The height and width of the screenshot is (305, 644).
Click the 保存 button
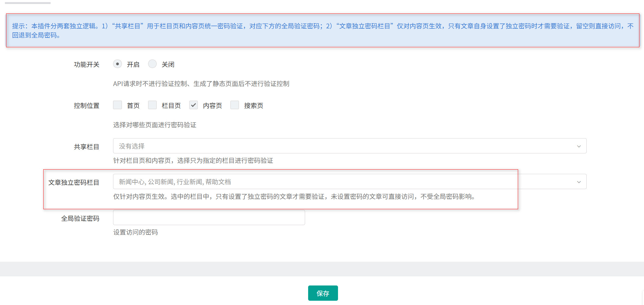tap(323, 293)
